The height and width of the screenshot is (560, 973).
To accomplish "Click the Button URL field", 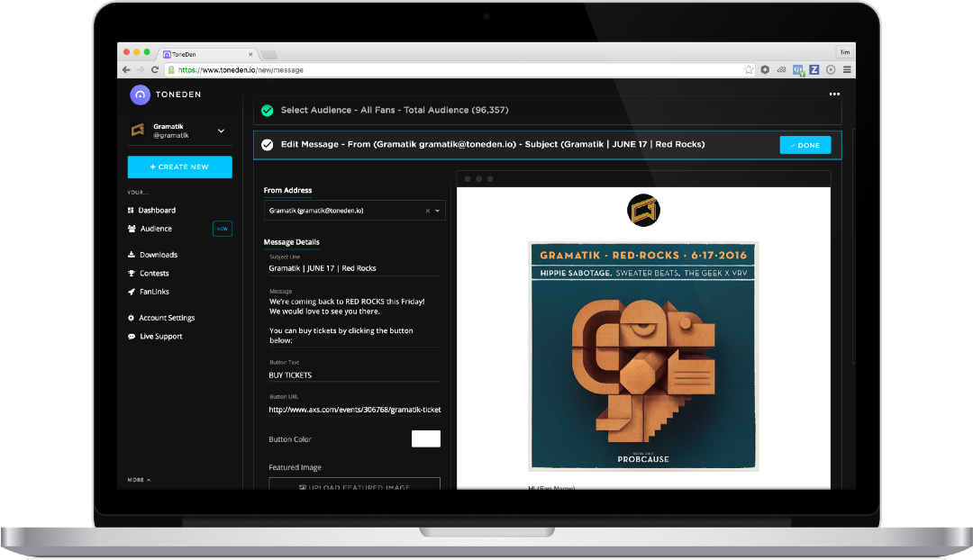I will point(354,410).
